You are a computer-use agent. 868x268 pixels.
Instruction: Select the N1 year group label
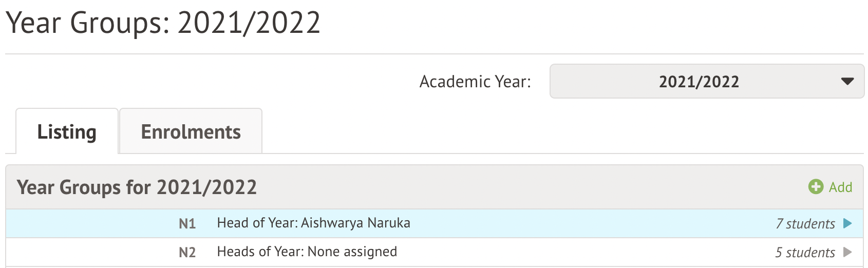coord(187,224)
